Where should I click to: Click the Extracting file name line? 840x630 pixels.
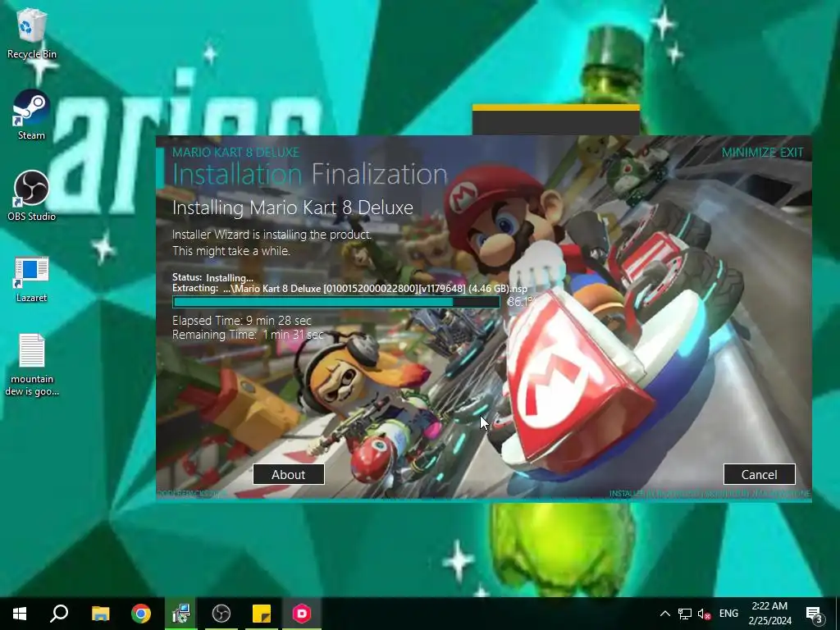tap(349, 289)
